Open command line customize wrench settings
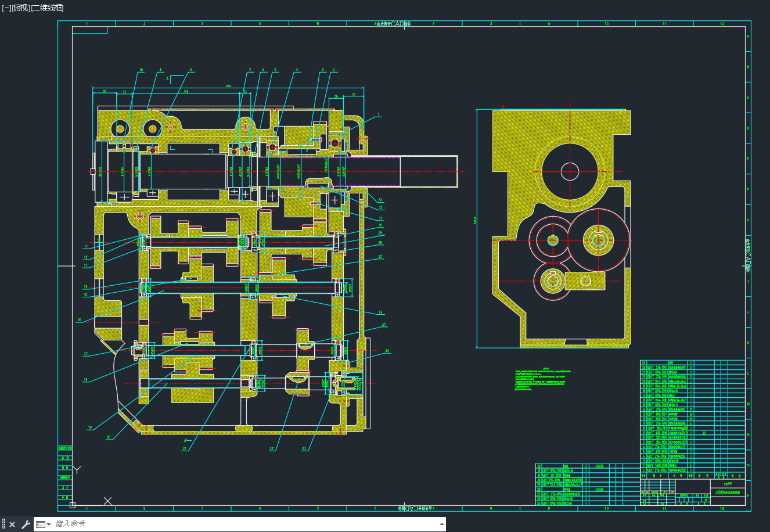This screenshot has height=532, width=770. coord(26,524)
